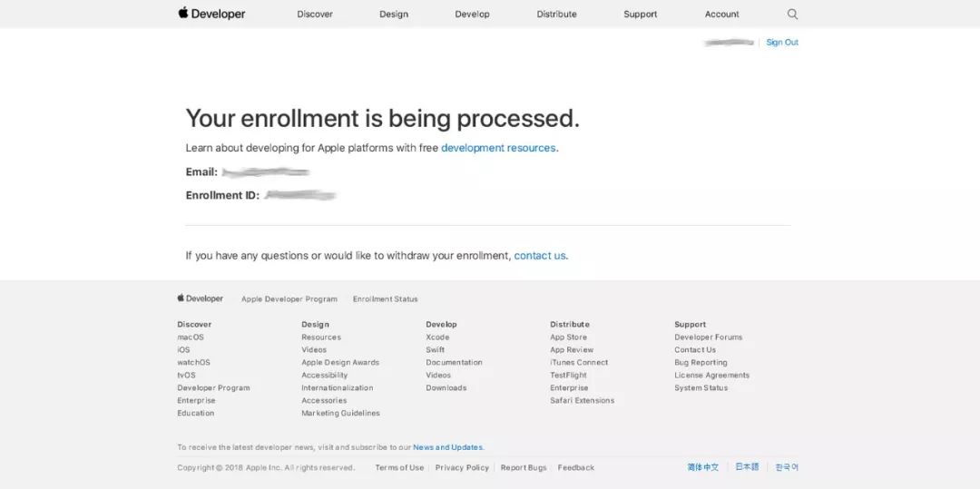Open the Discover menu in top navigation
The height and width of the screenshot is (489, 980).
315,15
